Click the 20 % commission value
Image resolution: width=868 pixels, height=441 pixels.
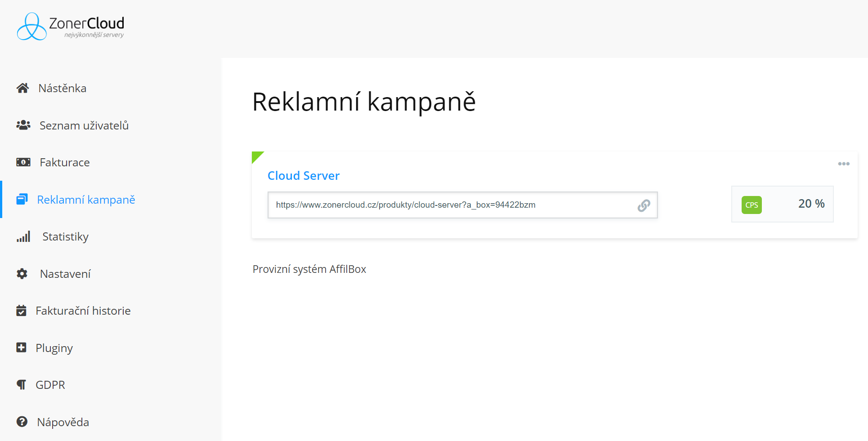pos(811,204)
